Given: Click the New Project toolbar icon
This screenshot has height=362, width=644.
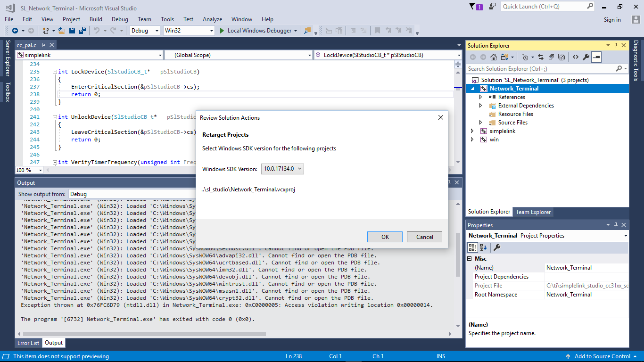Looking at the screenshot, I should click(x=46, y=31).
